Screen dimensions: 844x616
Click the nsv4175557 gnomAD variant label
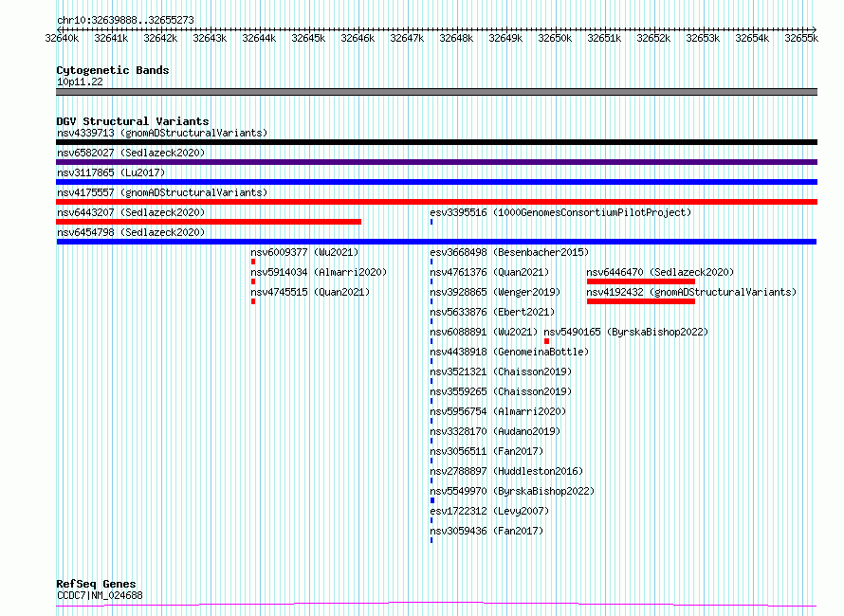pyautogui.click(x=162, y=192)
